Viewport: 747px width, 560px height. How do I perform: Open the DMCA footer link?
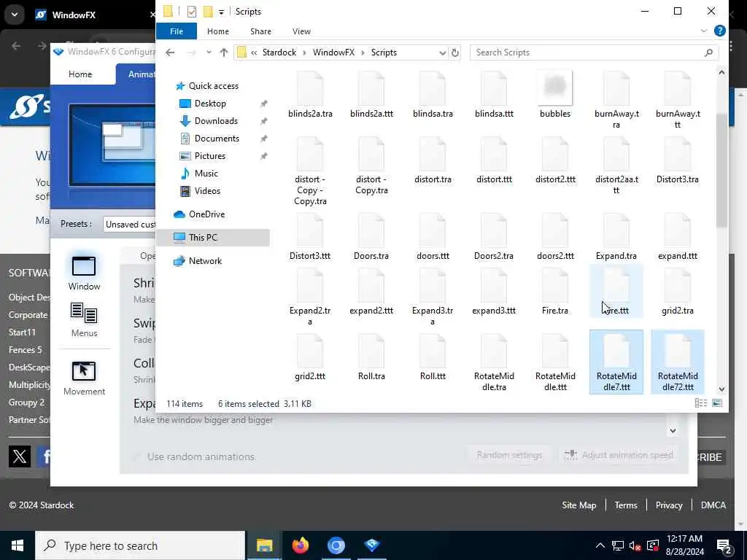coord(713,505)
